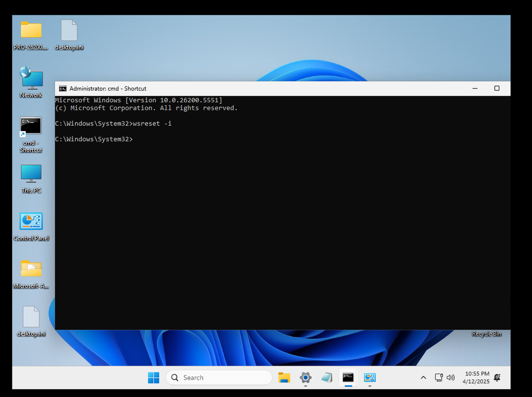Screen dimensions: 532x397
Task: Select the Network desktop icon
Action: click(x=31, y=82)
